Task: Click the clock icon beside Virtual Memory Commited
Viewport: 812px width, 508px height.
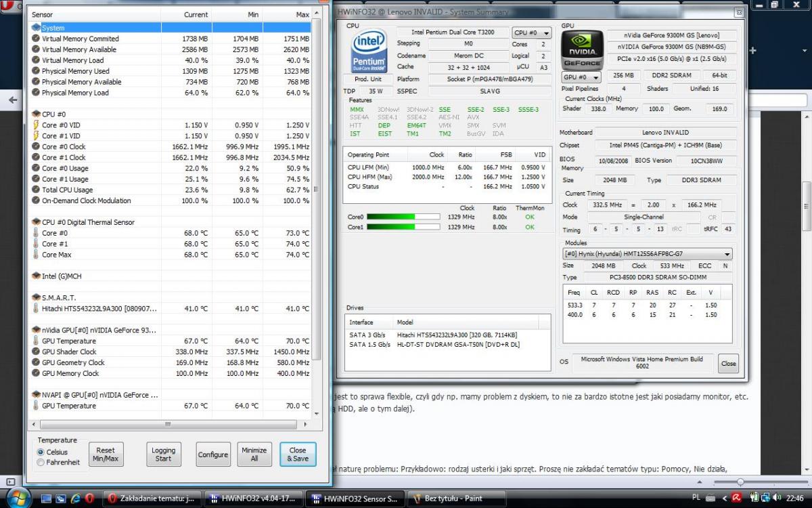Action: [36, 39]
